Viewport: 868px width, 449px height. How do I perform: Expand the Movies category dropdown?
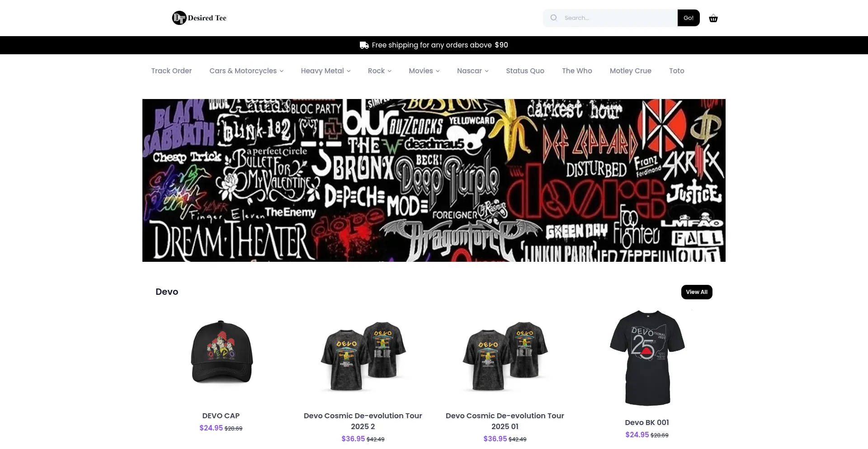tap(424, 71)
